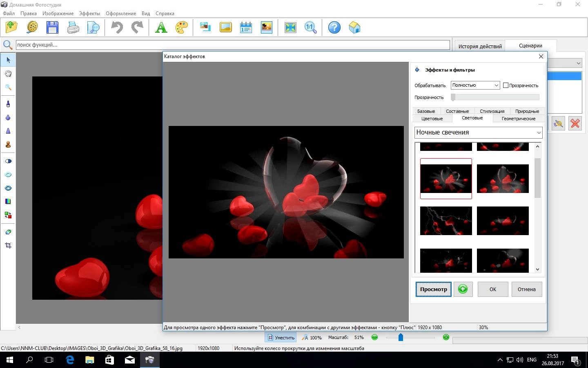Click effects list scroll down arrow
This screenshot has width=588, height=368.
point(537,269)
